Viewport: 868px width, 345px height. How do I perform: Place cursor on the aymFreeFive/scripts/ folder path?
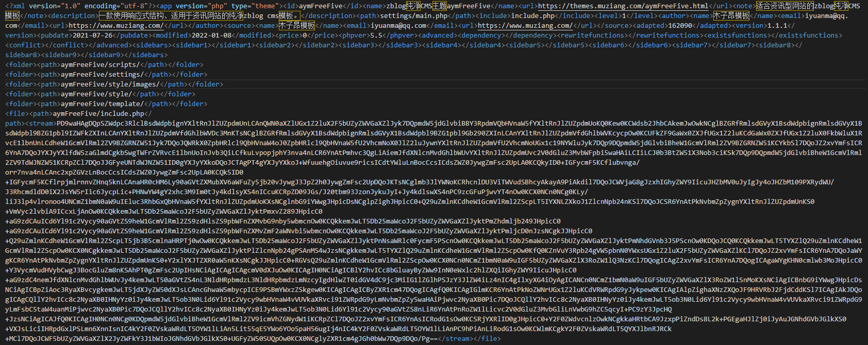pyautogui.click(x=100, y=65)
